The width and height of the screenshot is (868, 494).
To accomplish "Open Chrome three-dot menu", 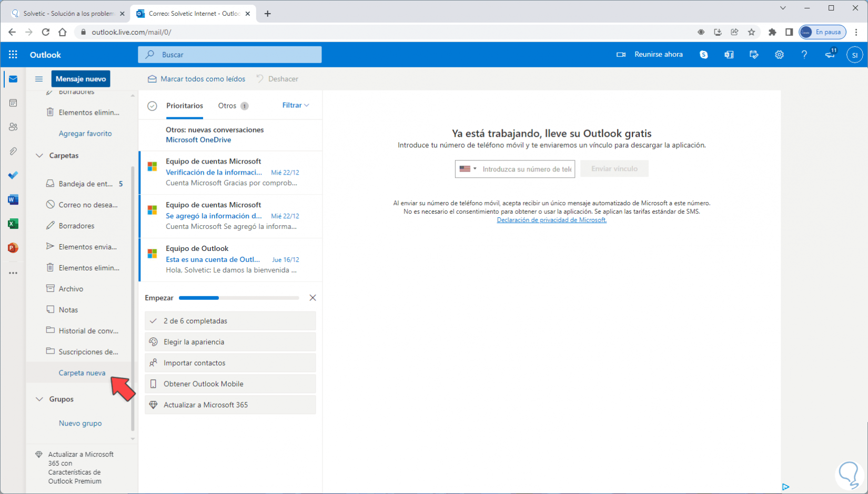I will [x=856, y=32].
